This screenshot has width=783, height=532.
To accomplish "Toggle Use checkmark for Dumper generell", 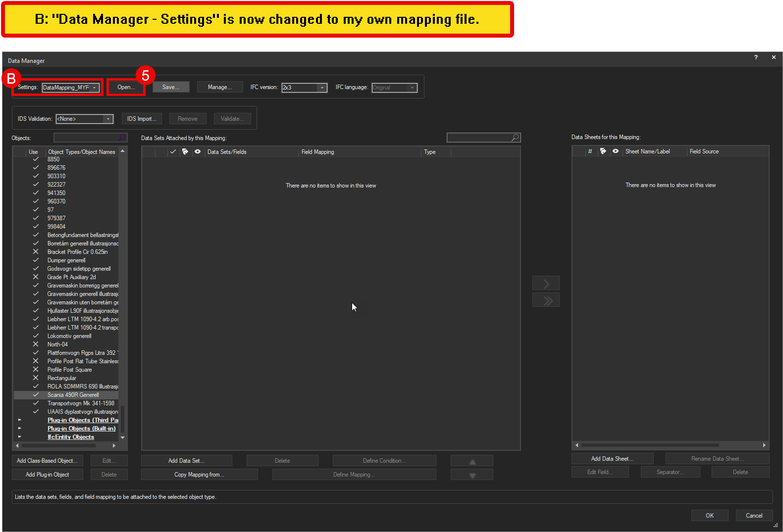I will 36,260.
